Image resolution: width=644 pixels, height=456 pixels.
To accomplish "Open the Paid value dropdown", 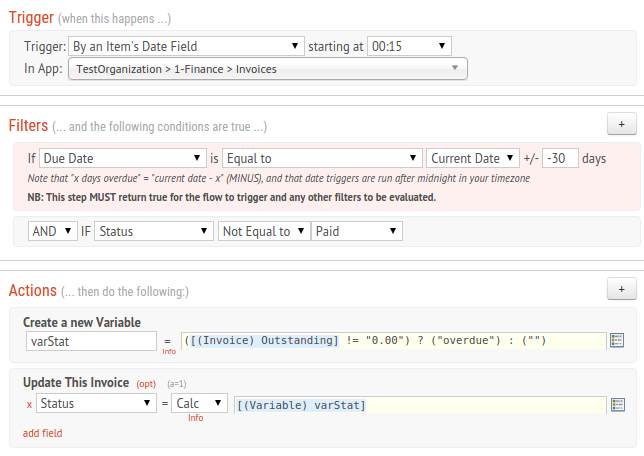I will tap(357, 231).
